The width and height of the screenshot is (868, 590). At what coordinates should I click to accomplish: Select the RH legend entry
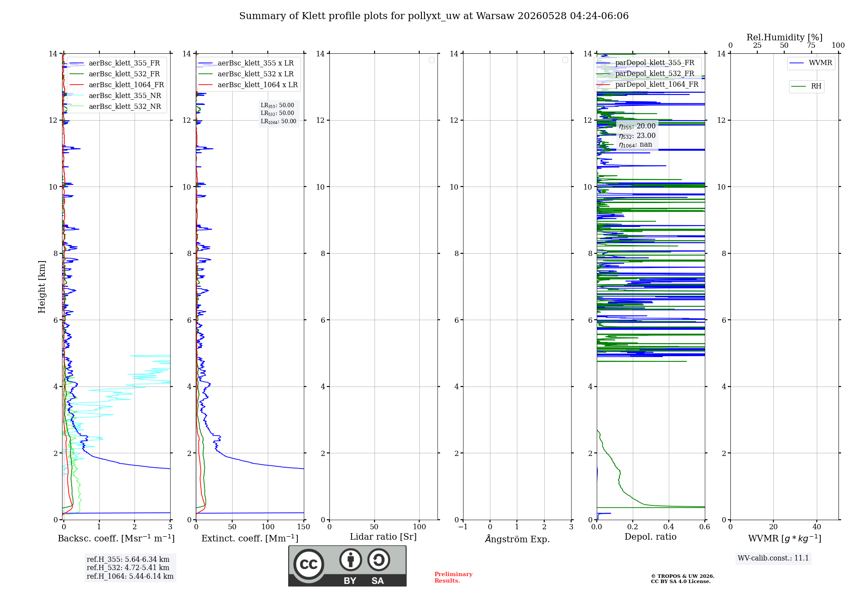806,86
